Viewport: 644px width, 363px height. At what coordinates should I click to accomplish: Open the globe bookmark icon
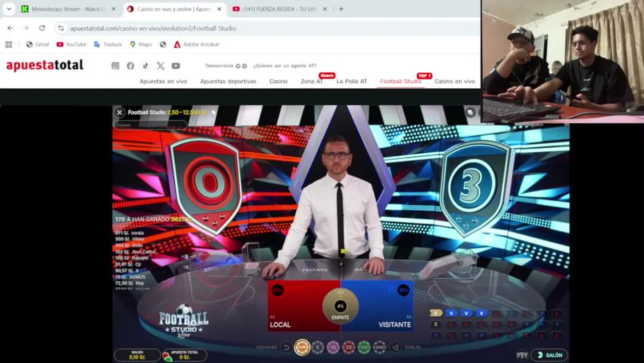(x=163, y=44)
